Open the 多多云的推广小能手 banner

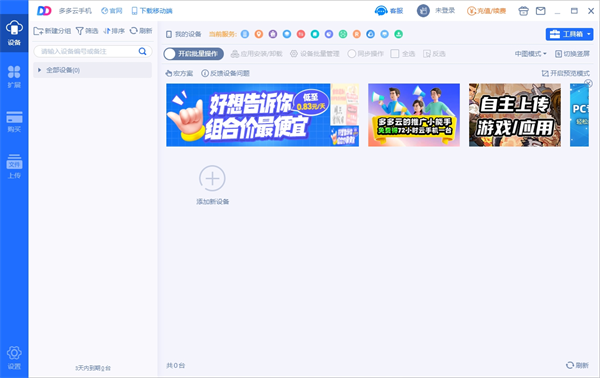[414, 115]
